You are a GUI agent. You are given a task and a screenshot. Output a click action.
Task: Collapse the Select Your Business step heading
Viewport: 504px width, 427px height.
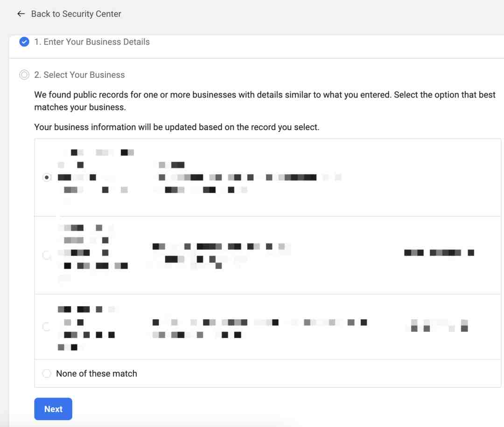point(79,75)
